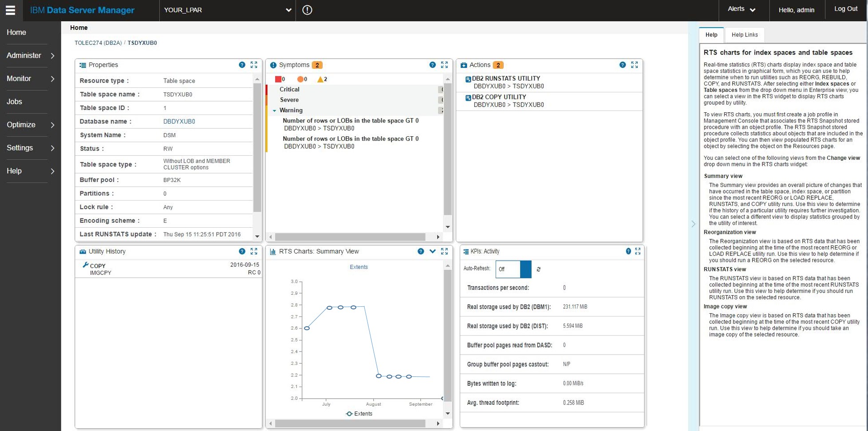Screen dimensions: 868x431
Task: Switch to the Help Links tab
Action: coord(745,35)
